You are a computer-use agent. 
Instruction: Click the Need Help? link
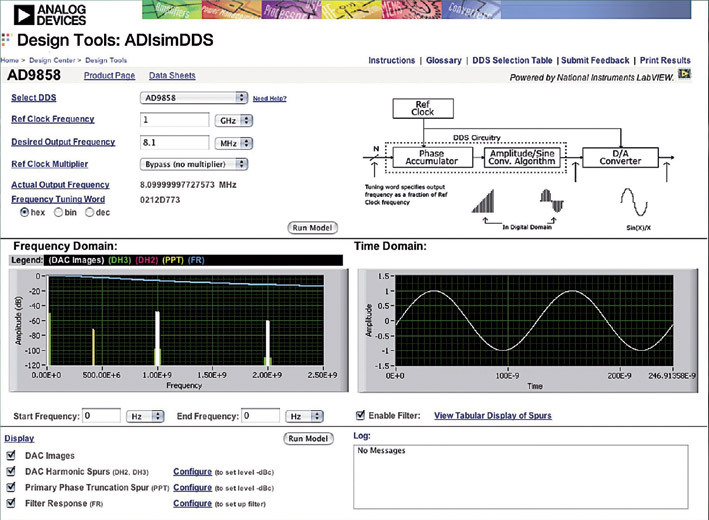(269, 98)
